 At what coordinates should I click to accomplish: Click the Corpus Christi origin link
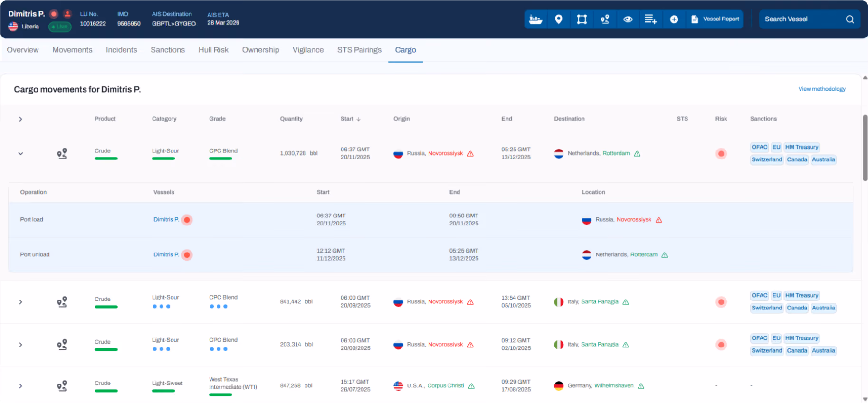coord(445,386)
